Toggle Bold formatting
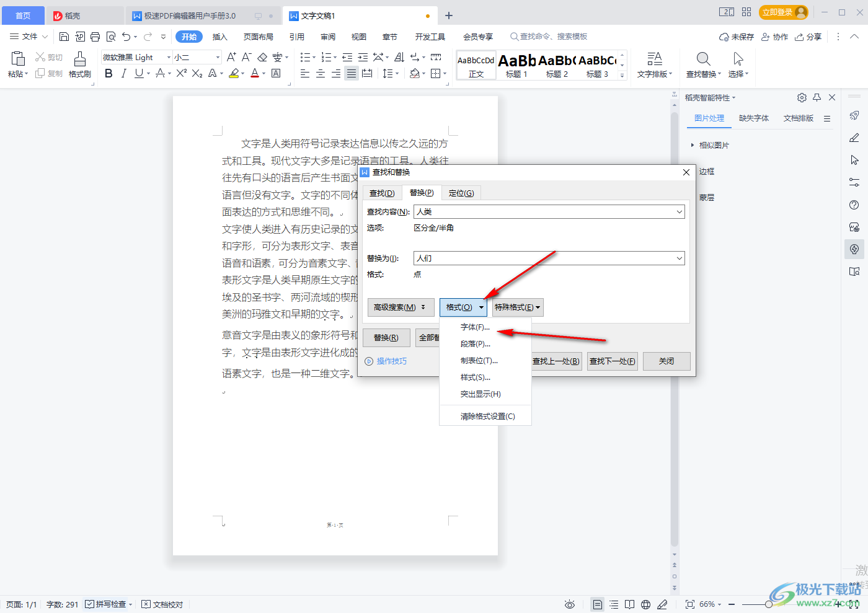Image resolution: width=868 pixels, height=613 pixels. (108, 73)
